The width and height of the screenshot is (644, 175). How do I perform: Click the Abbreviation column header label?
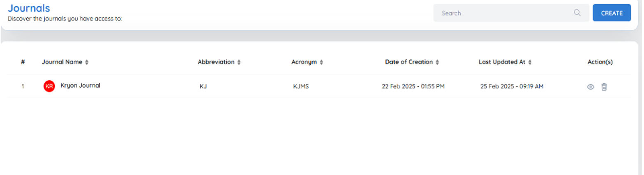tap(216, 62)
